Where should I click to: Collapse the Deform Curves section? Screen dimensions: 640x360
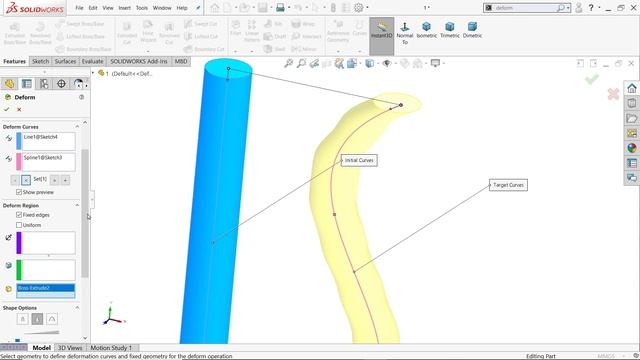pos(77,127)
